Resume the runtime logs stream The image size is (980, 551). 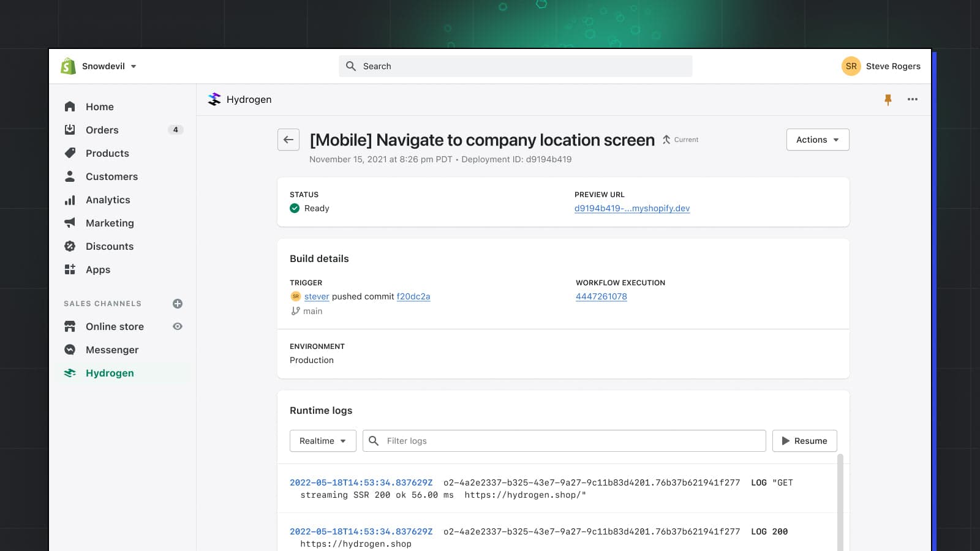point(804,441)
